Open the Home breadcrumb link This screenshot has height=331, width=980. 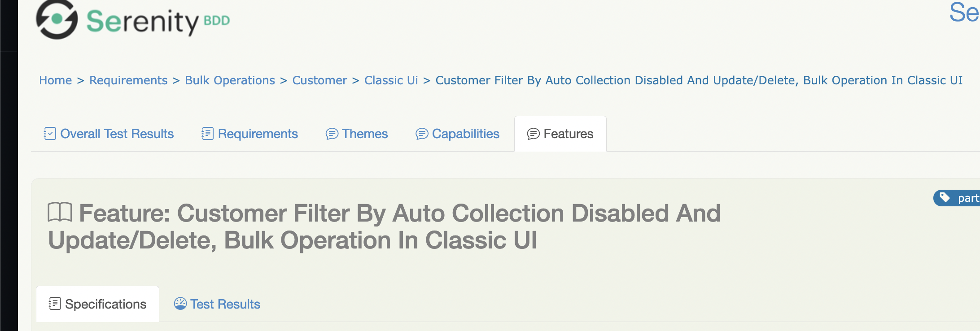pos(56,80)
